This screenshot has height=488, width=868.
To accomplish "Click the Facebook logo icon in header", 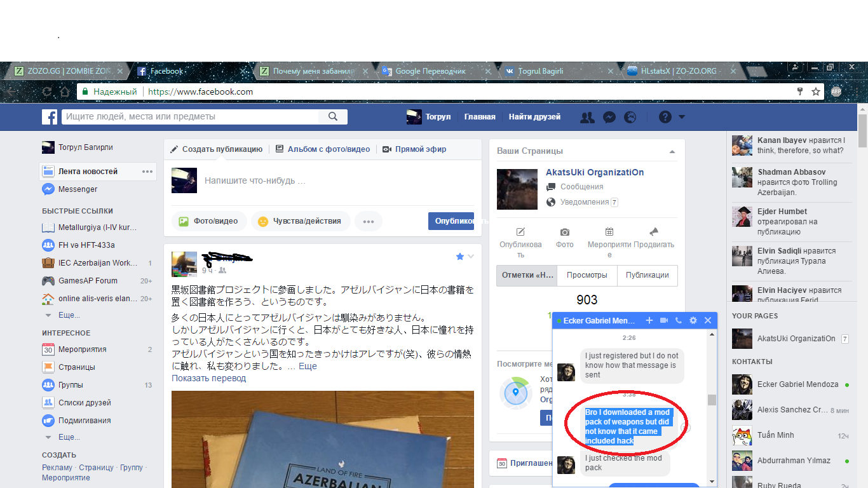I will tap(50, 117).
